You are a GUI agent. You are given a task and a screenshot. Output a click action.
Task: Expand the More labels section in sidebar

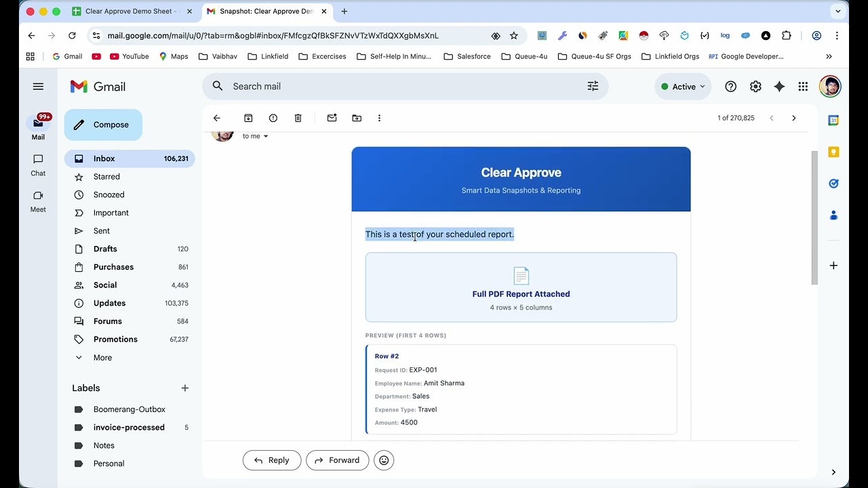[102, 357]
